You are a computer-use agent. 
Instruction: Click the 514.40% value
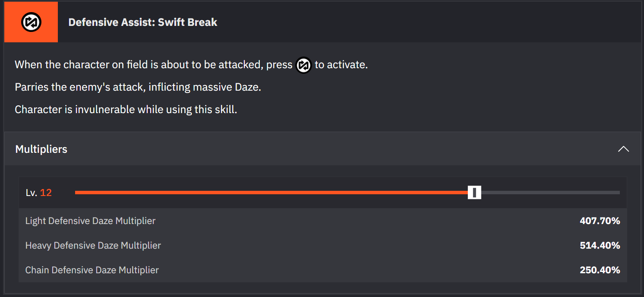point(600,246)
